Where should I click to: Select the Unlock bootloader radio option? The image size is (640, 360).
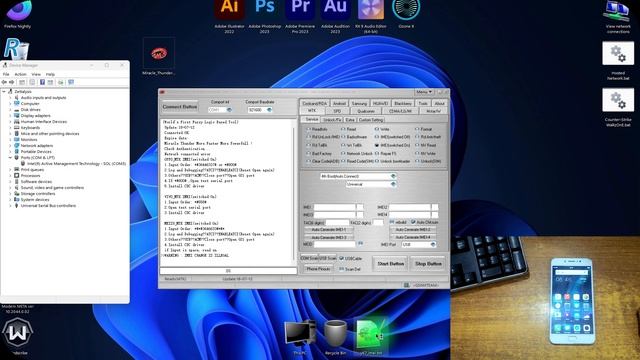click(x=393, y=161)
